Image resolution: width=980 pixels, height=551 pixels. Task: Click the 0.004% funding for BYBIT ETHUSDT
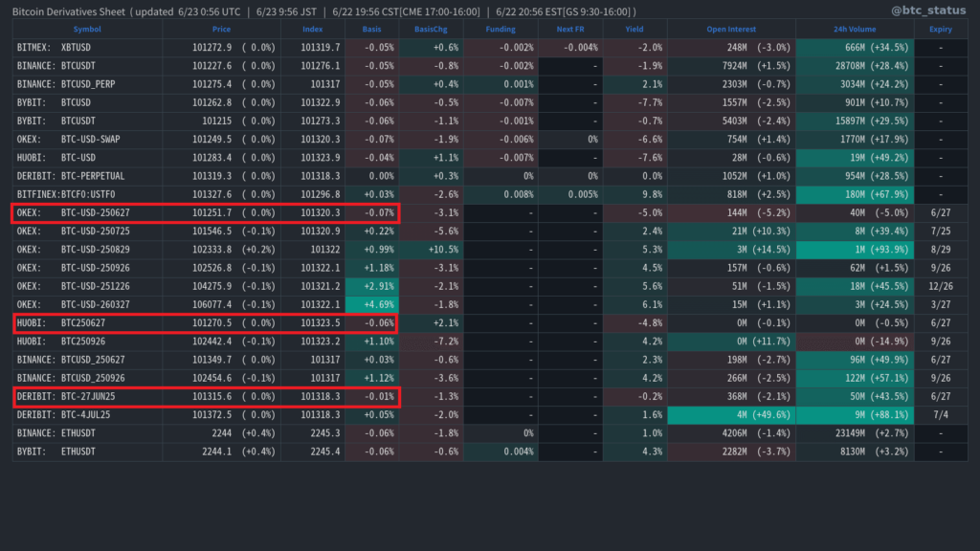click(501, 452)
